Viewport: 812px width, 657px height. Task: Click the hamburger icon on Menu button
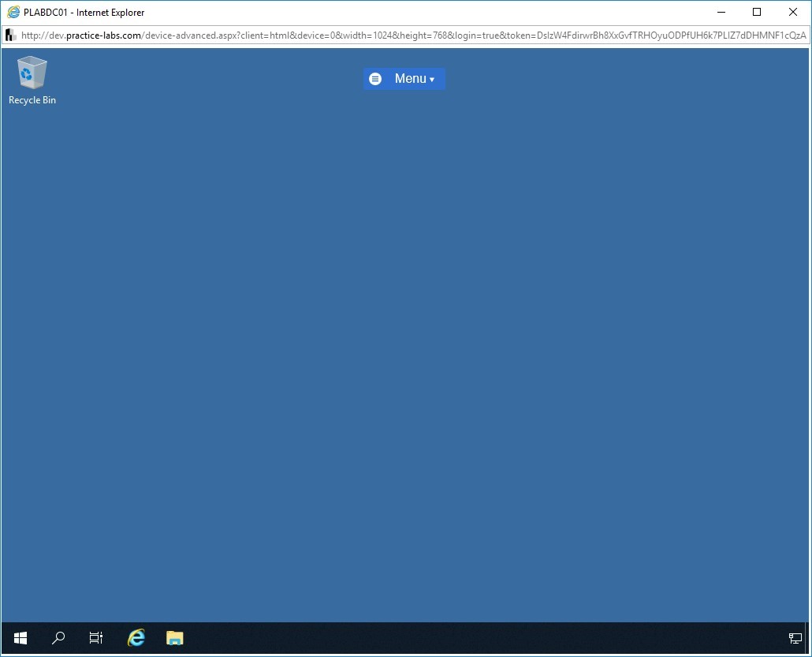tap(375, 79)
